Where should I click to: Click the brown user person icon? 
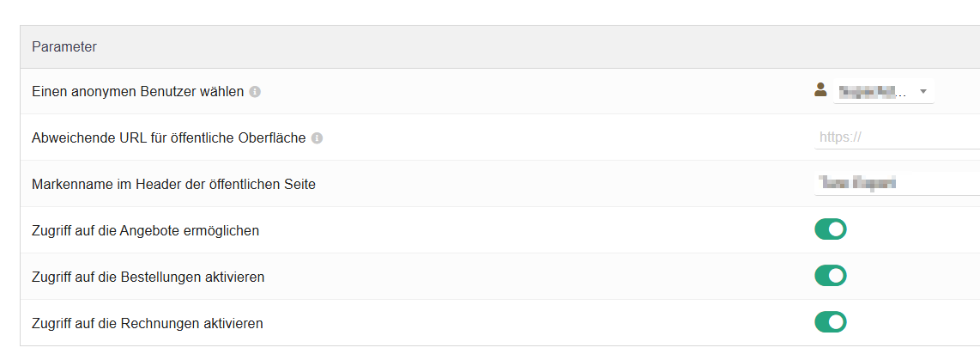820,90
